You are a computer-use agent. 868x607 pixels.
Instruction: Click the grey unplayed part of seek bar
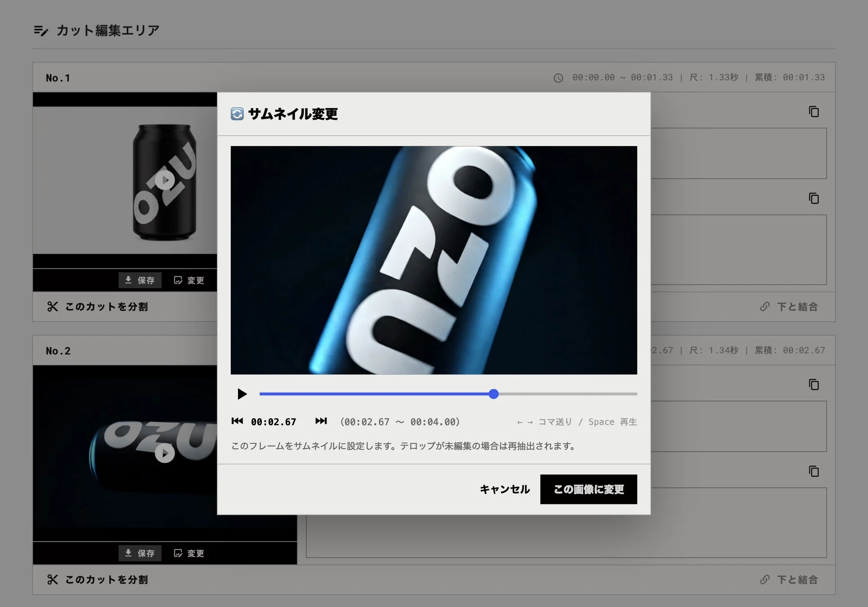568,394
